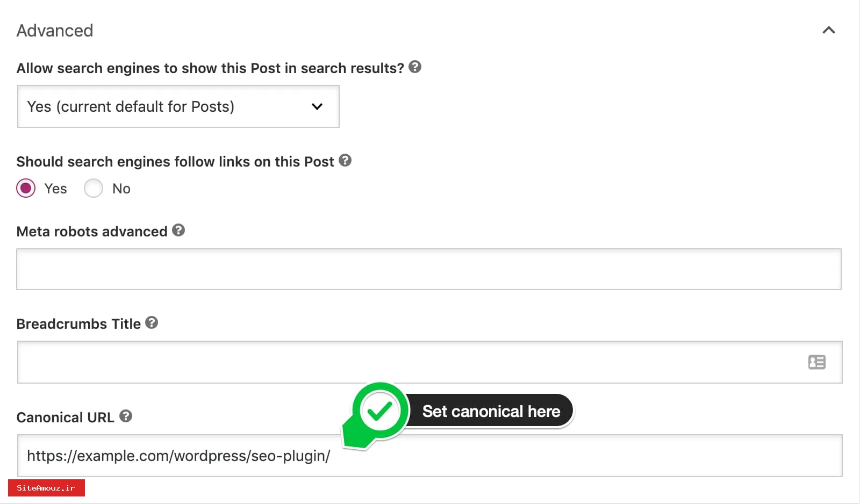The height and width of the screenshot is (504, 860).
Task: Open Meta robots advanced help icon
Action: tap(178, 231)
